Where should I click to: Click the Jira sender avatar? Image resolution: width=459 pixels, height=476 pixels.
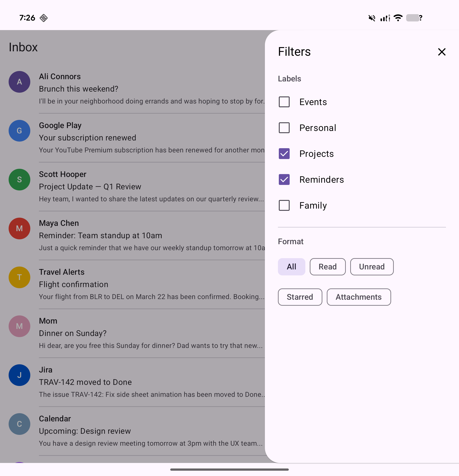tap(19, 375)
